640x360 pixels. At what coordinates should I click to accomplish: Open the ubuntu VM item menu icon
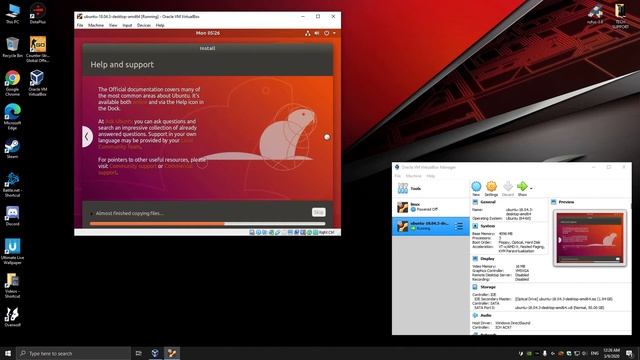pyautogui.click(x=459, y=226)
